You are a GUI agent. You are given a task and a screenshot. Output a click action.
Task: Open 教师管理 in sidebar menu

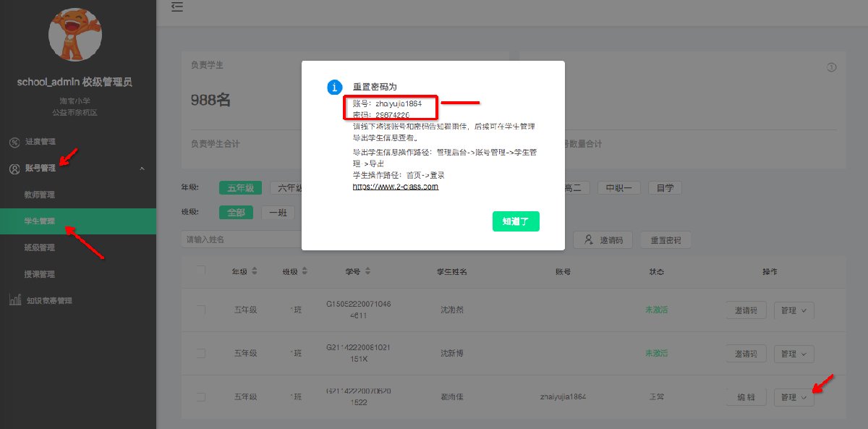point(39,195)
